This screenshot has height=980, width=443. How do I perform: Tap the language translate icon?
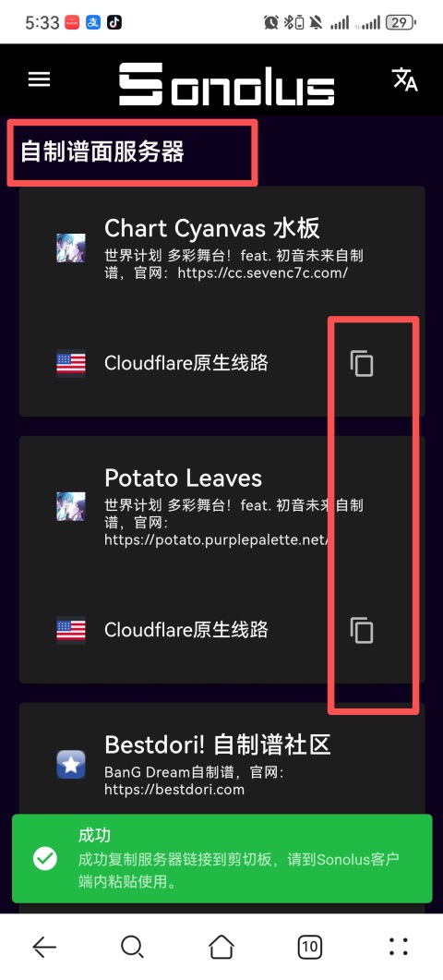click(404, 79)
